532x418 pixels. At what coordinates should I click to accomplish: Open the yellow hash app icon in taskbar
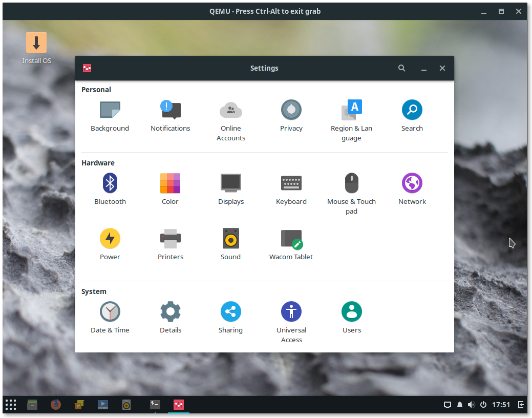(x=79, y=404)
